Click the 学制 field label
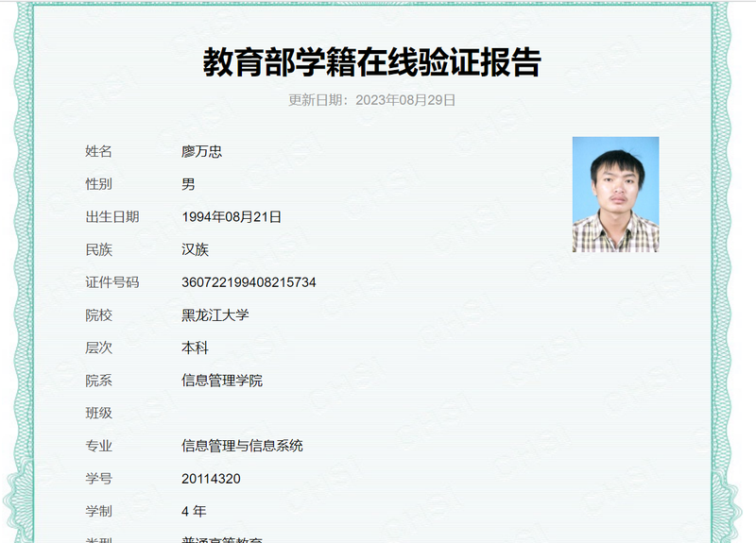 [99, 511]
